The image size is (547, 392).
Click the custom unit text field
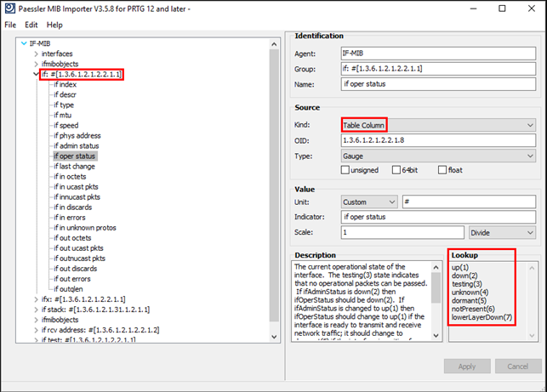coord(470,202)
